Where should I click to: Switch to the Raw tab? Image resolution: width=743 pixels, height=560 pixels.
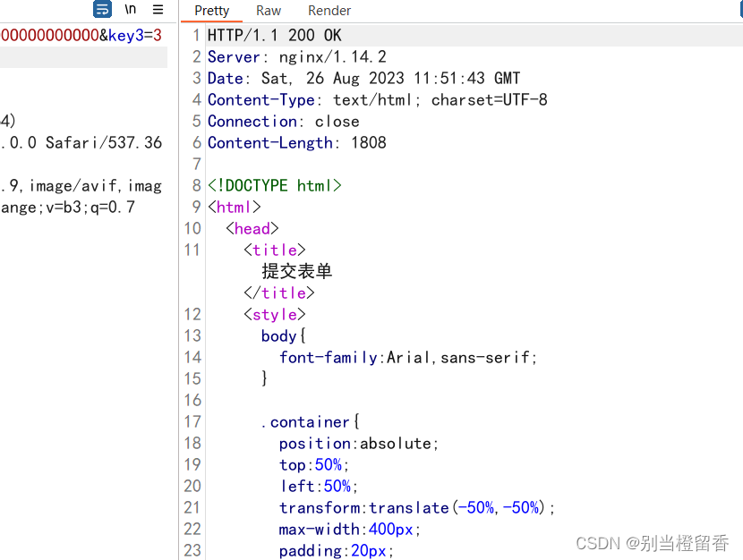(269, 11)
